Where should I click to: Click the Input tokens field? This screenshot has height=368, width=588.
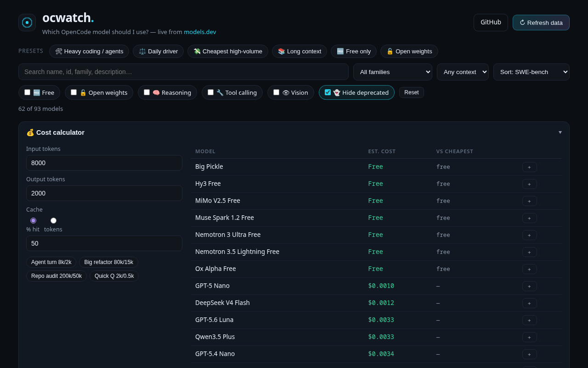click(104, 163)
